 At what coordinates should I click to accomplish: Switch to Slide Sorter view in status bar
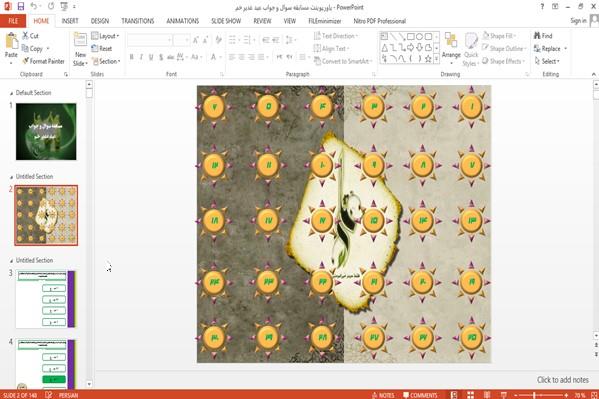click(470, 395)
